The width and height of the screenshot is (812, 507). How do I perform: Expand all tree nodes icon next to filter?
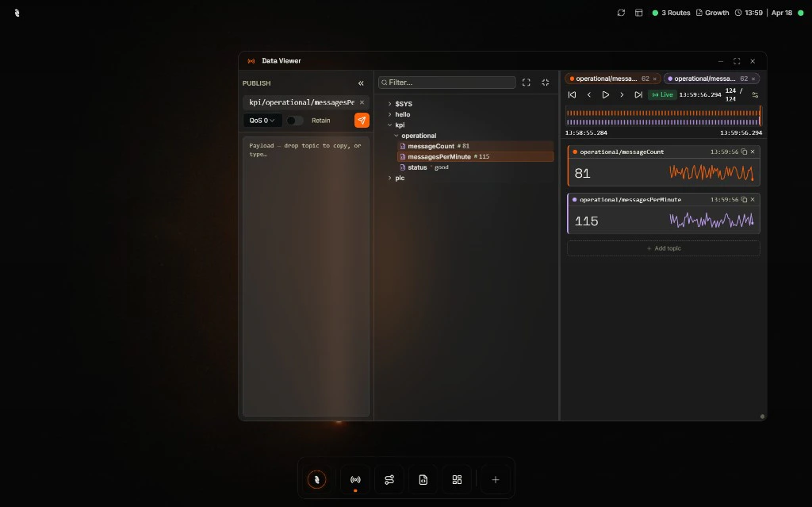[x=527, y=83]
